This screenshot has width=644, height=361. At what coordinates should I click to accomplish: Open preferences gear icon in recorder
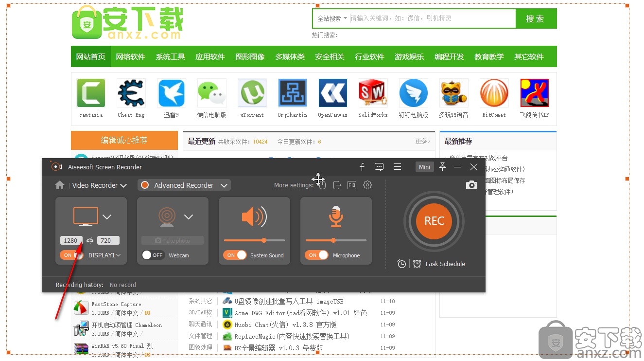click(367, 185)
